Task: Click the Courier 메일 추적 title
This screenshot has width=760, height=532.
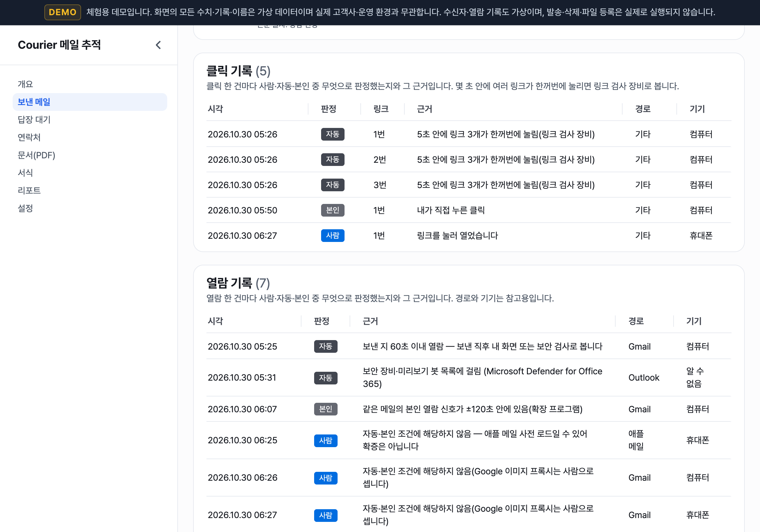Action: pos(59,45)
